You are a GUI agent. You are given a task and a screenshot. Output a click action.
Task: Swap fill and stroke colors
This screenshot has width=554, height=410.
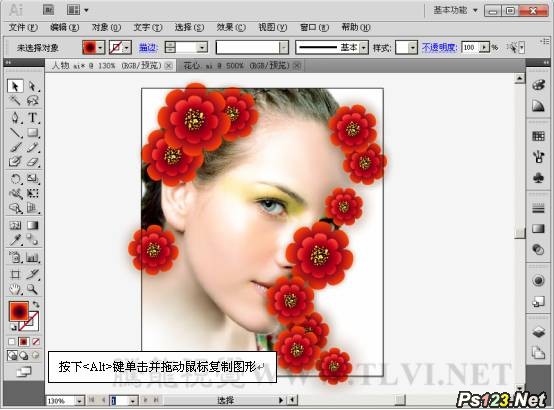pos(36,304)
